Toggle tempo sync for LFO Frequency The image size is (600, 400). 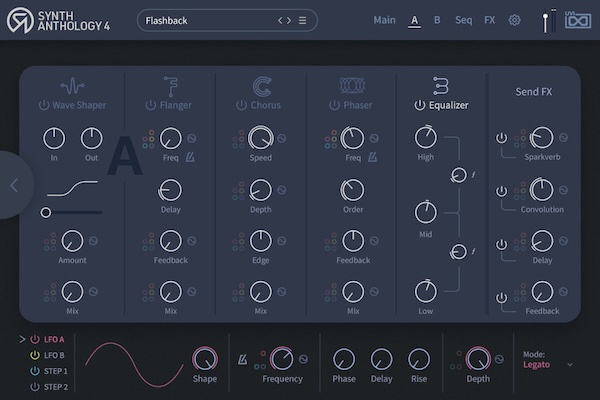coord(242,359)
